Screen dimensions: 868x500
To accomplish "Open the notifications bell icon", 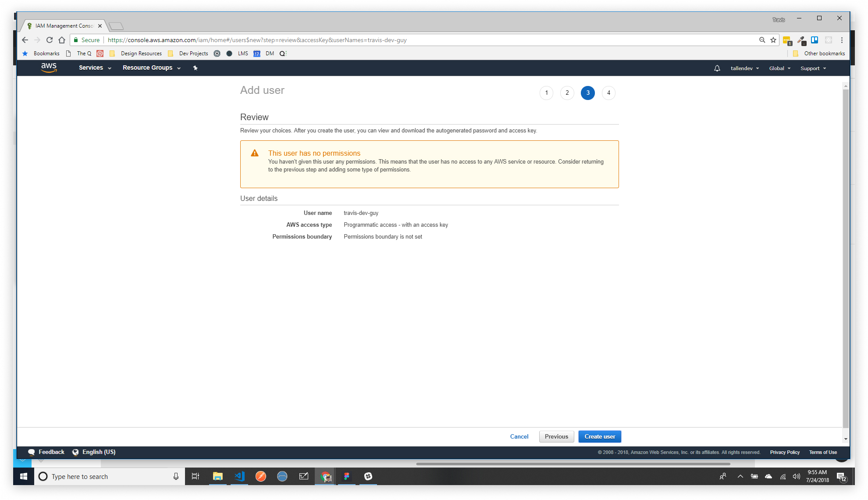I will 717,68.
